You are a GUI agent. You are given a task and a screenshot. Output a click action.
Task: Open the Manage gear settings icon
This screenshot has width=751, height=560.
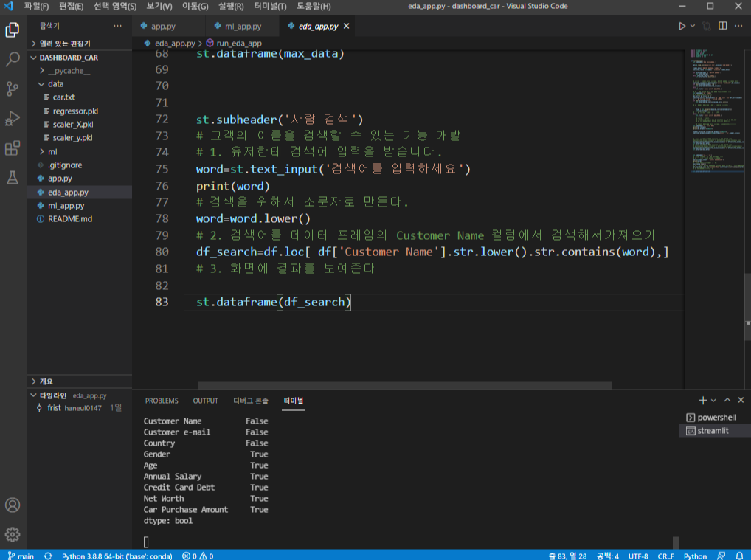[13, 534]
